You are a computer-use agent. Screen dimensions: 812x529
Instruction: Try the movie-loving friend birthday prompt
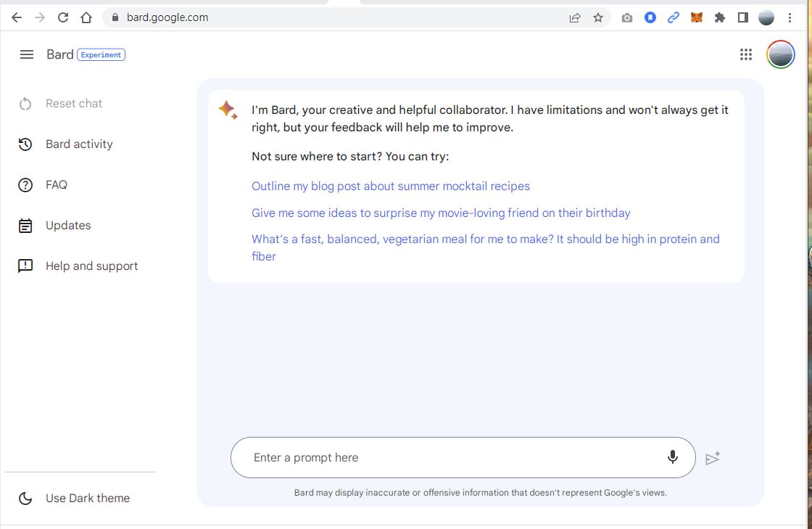(x=441, y=213)
